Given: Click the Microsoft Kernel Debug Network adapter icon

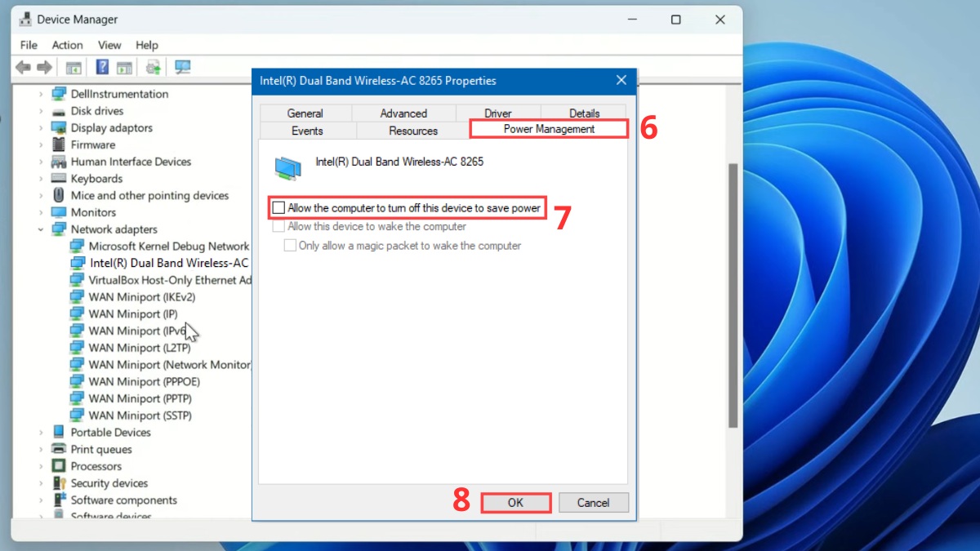Looking at the screenshot, I should [77, 247].
